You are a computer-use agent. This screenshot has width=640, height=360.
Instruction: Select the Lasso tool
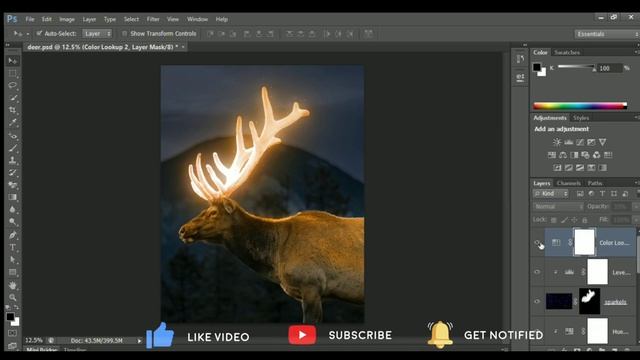[13, 86]
